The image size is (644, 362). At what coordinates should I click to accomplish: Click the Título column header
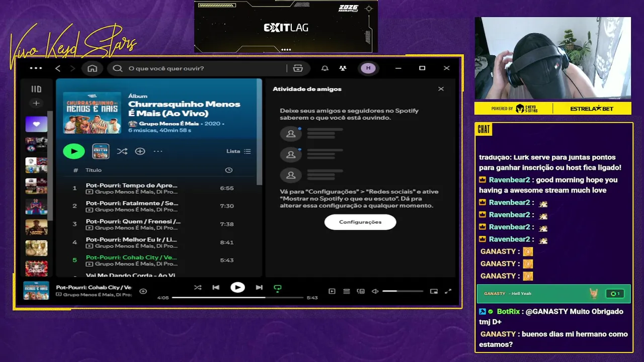pyautogui.click(x=94, y=170)
